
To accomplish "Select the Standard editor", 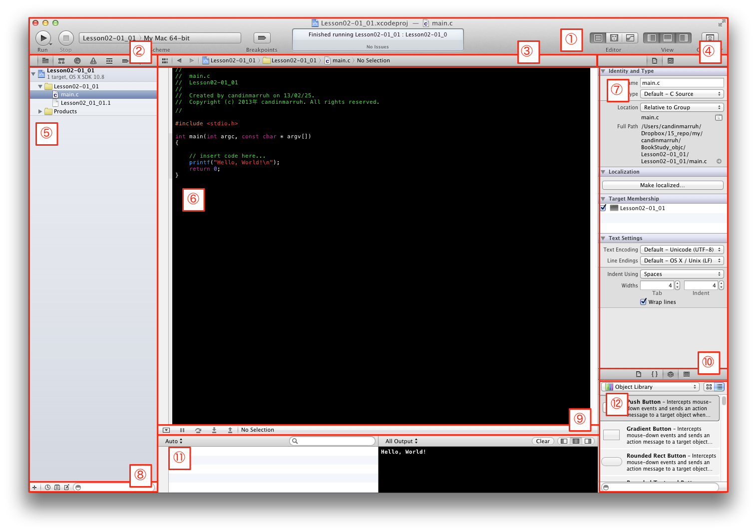I will tap(598, 38).
